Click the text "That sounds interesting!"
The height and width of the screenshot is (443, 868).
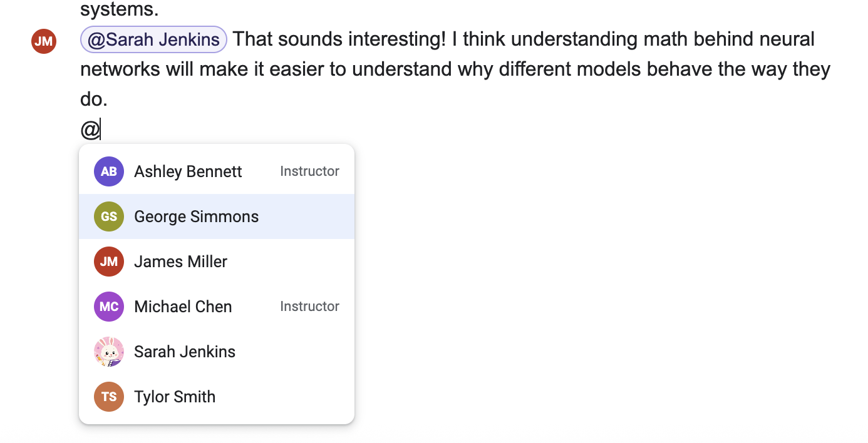point(340,39)
